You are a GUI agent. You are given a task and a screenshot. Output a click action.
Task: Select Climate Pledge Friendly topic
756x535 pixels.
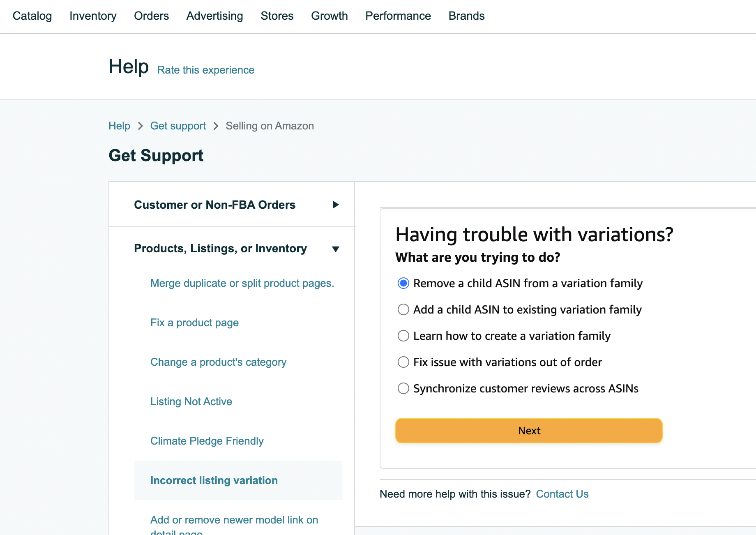[x=207, y=441]
